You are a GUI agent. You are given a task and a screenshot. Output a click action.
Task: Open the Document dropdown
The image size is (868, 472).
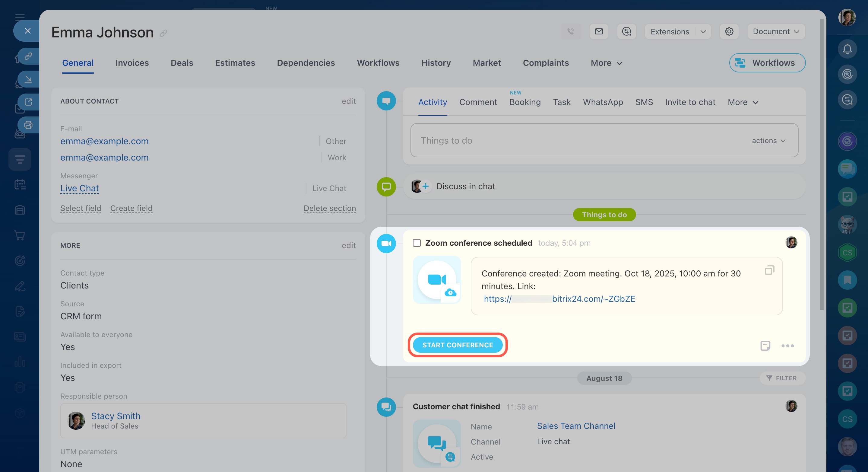[776, 31]
